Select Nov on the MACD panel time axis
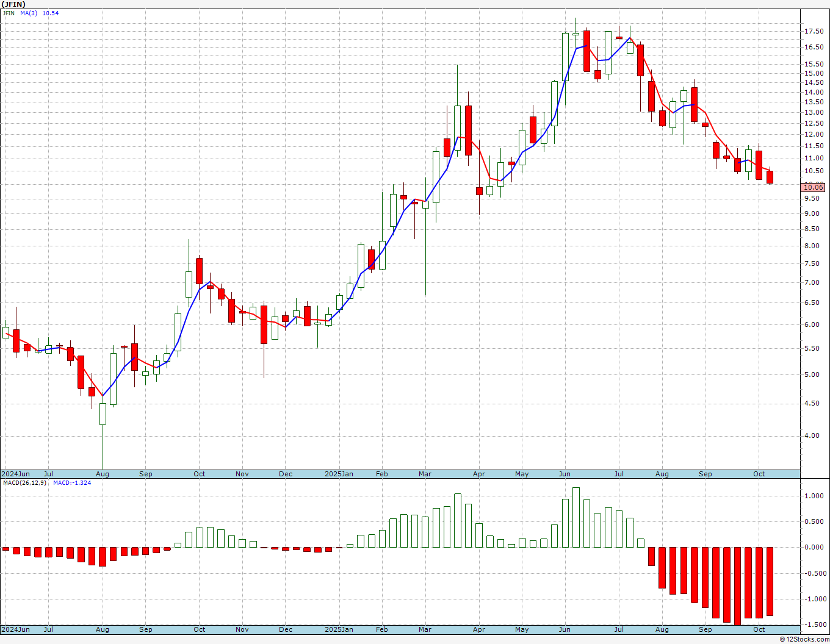 [x=242, y=629]
